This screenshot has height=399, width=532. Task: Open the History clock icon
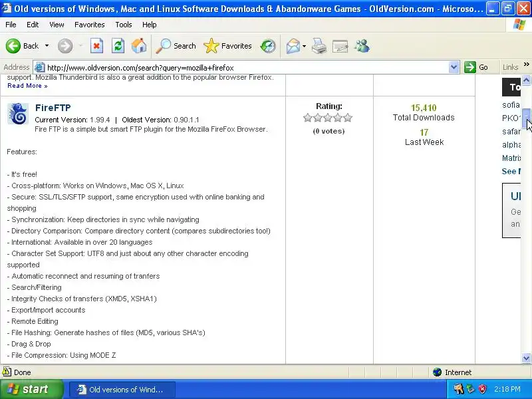pos(268,46)
